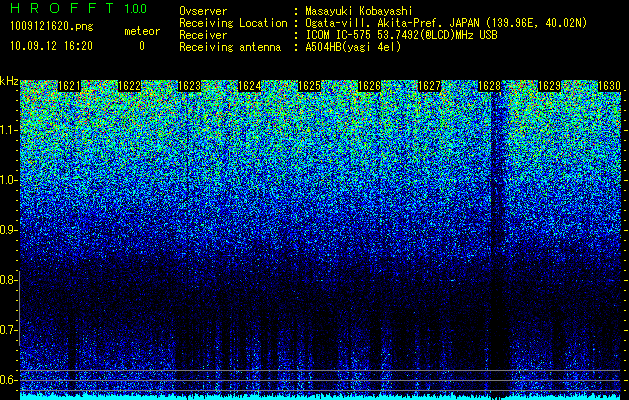Click the kHz axis unit label

point(9,81)
